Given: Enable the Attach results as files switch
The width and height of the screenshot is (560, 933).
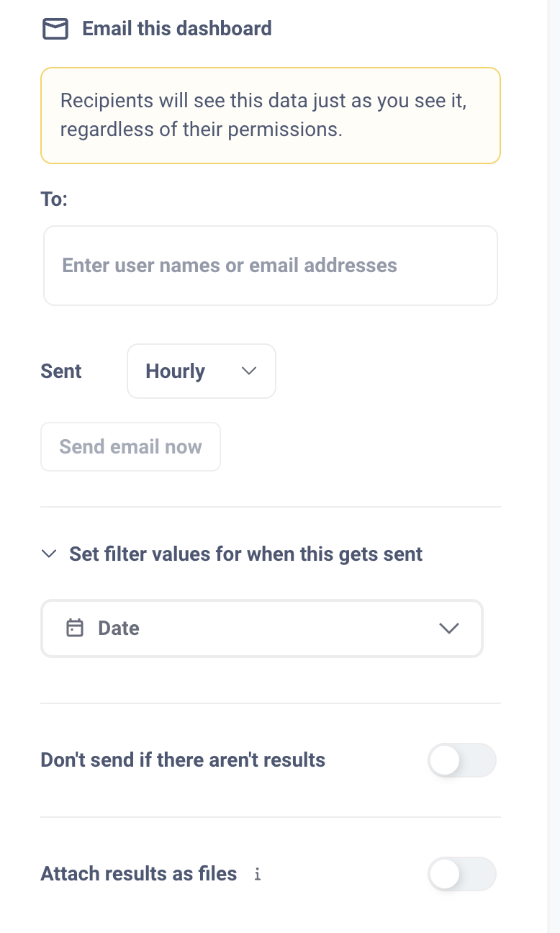Looking at the screenshot, I should pos(462,874).
